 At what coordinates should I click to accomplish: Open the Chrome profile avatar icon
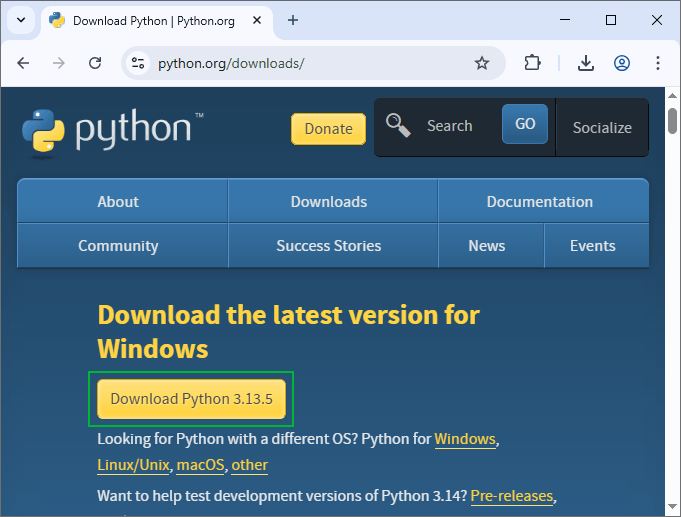[622, 63]
